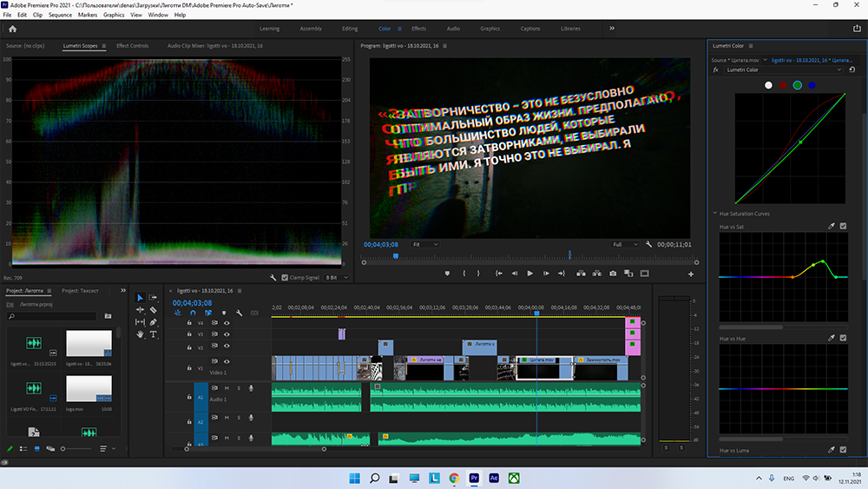Collapse the Hue Saturation Curves section
Viewport: 868px width, 489px height.
[x=713, y=213]
